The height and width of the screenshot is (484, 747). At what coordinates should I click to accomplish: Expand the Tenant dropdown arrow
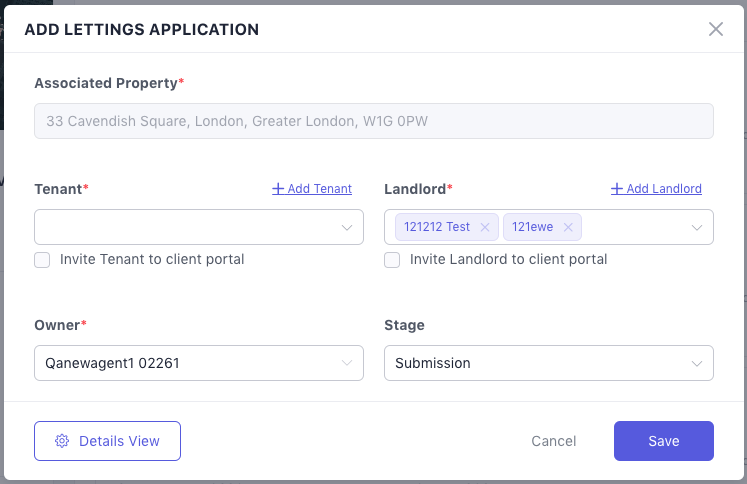tap(347, 227)
